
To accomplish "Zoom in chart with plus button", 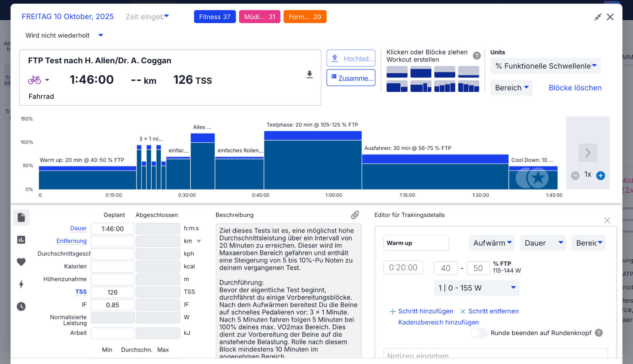I will 600,176.
